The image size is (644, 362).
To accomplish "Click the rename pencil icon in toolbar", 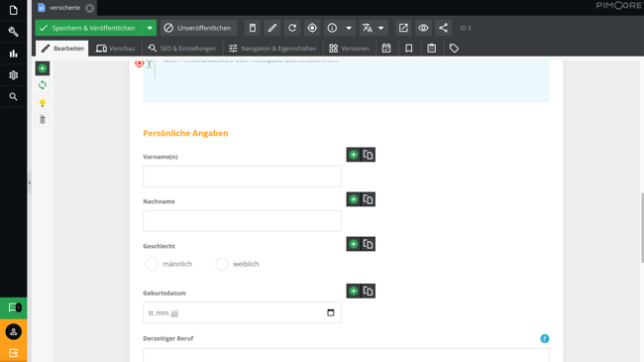I will click(x=272, y=28).
